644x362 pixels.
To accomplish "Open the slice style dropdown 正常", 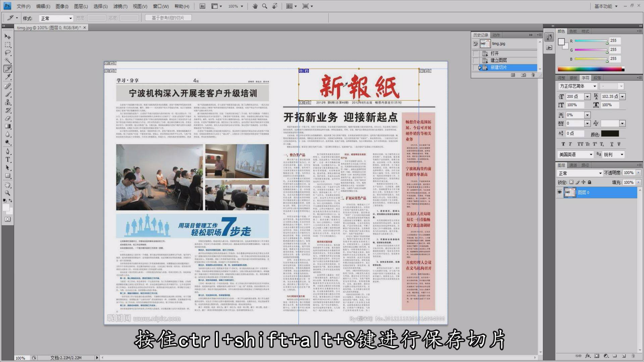I will click(56, 18).
